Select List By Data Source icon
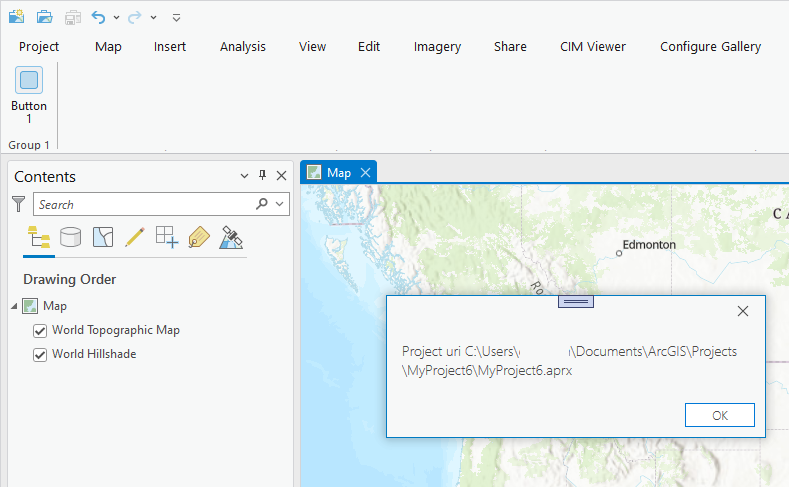Screen dimensions: 789x487 (70, 237)
